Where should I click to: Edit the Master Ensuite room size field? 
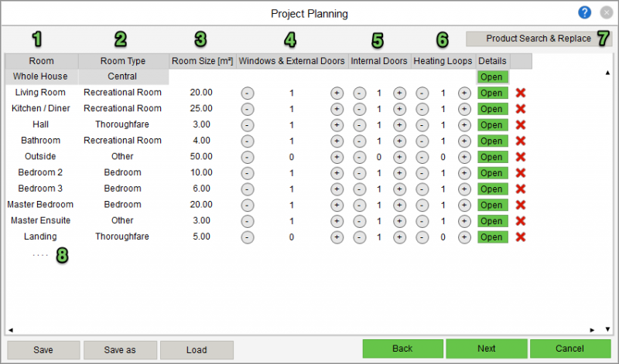coord(200,221)
